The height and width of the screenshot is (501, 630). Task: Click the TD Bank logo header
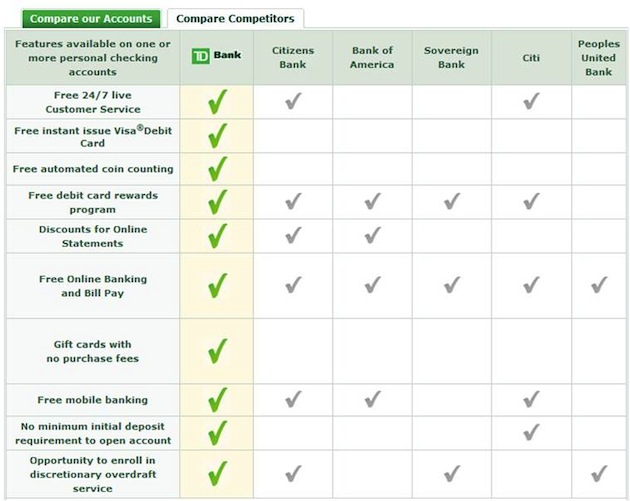[216, 57]
